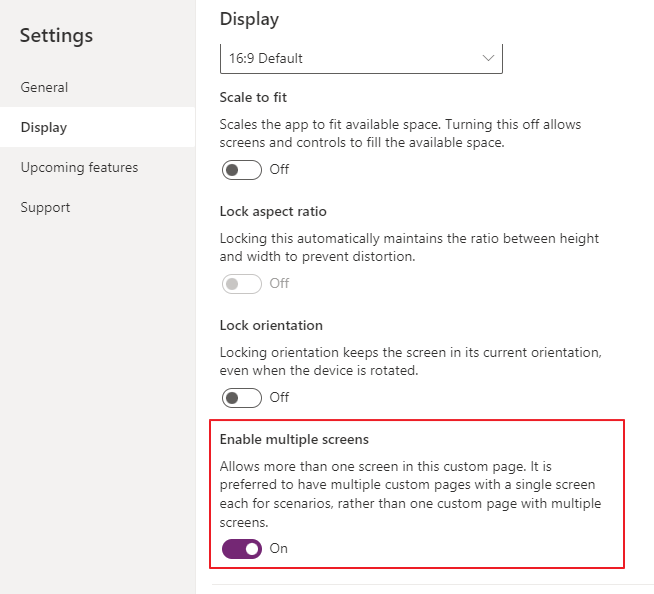
Task: Enable the Lock orientation switch
Action: pos(241,397)
